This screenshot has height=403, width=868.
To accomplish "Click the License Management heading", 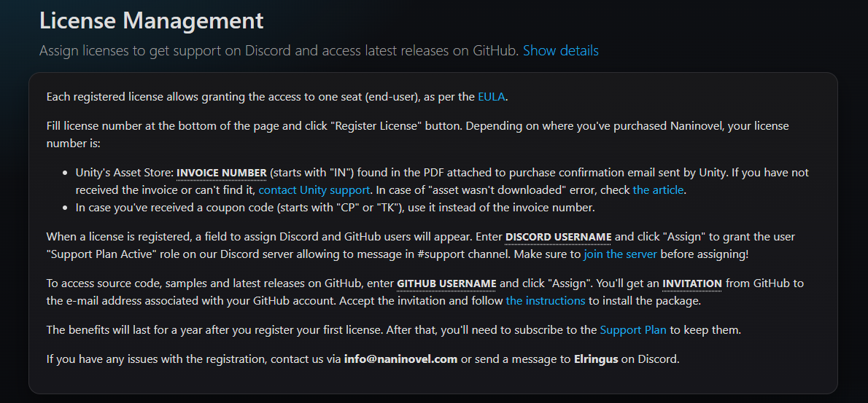I will point(151,20).
